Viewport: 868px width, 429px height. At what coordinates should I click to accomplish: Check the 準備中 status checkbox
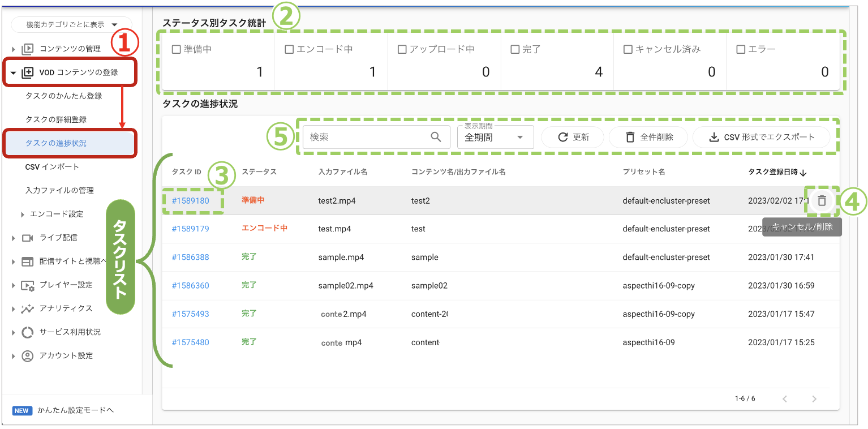point(176,50)
